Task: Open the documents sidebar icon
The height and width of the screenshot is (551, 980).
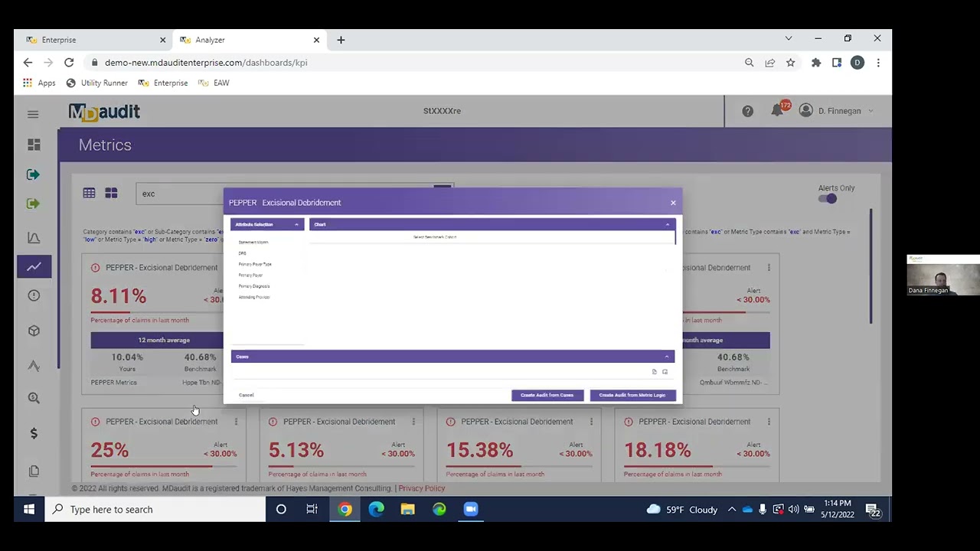Action: click(x=34, y=471)
